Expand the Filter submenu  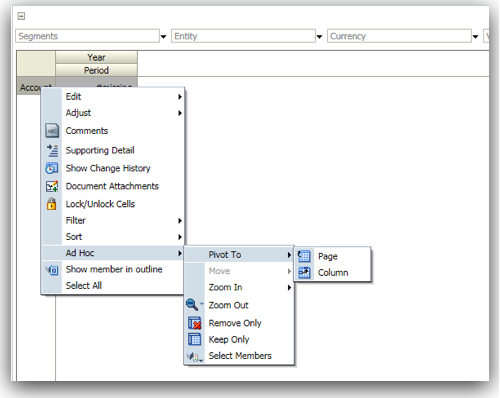[113, 220]
